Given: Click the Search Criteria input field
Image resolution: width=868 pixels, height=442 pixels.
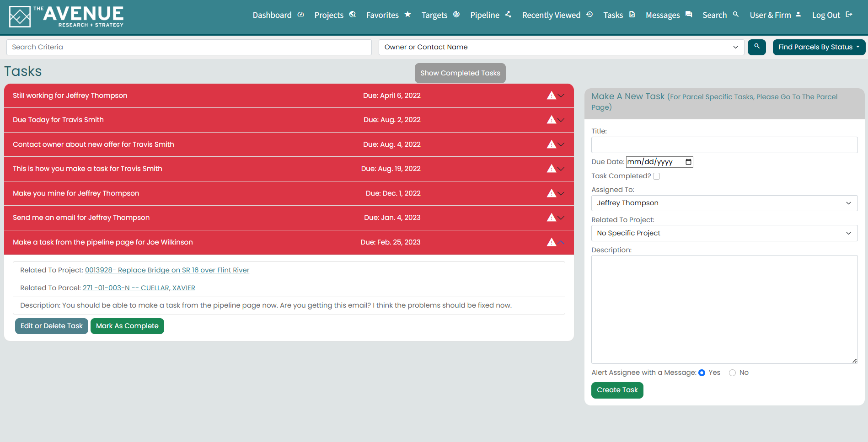Looking at the screenshot, I should coord(189,47).
